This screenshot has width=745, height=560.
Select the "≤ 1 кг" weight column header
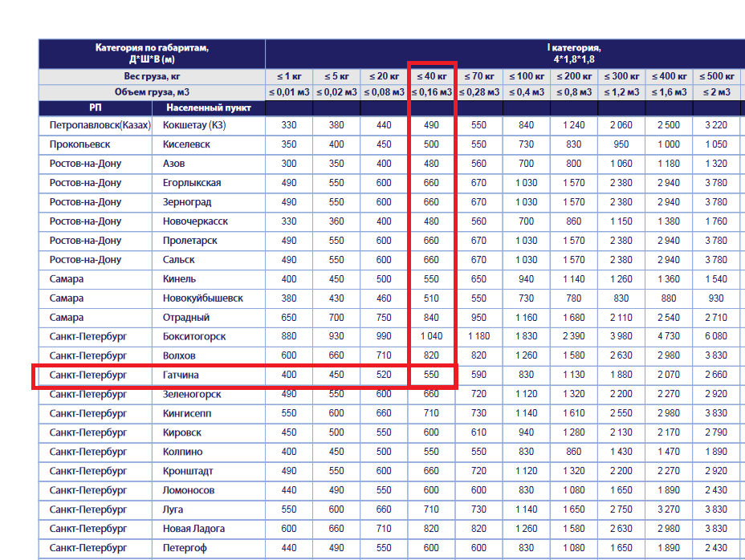(x=289, y=76)
